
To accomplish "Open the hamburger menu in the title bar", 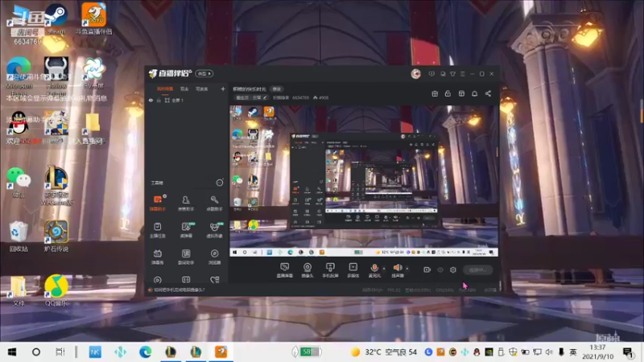I will 462,74.
